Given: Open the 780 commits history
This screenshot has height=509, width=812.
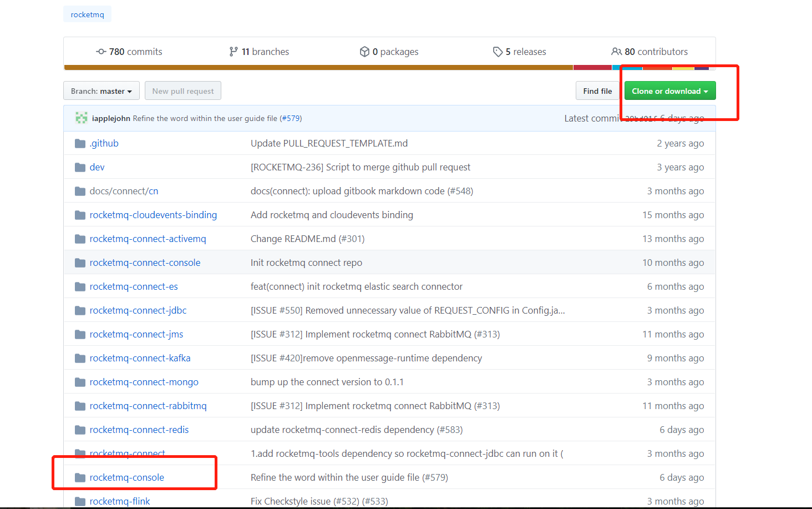Looking at the screenshot, I should (130, 52).
